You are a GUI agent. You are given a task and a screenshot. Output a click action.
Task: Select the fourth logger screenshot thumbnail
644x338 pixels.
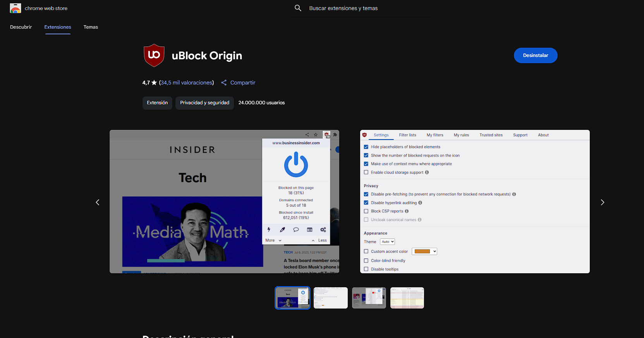[407, 298]
